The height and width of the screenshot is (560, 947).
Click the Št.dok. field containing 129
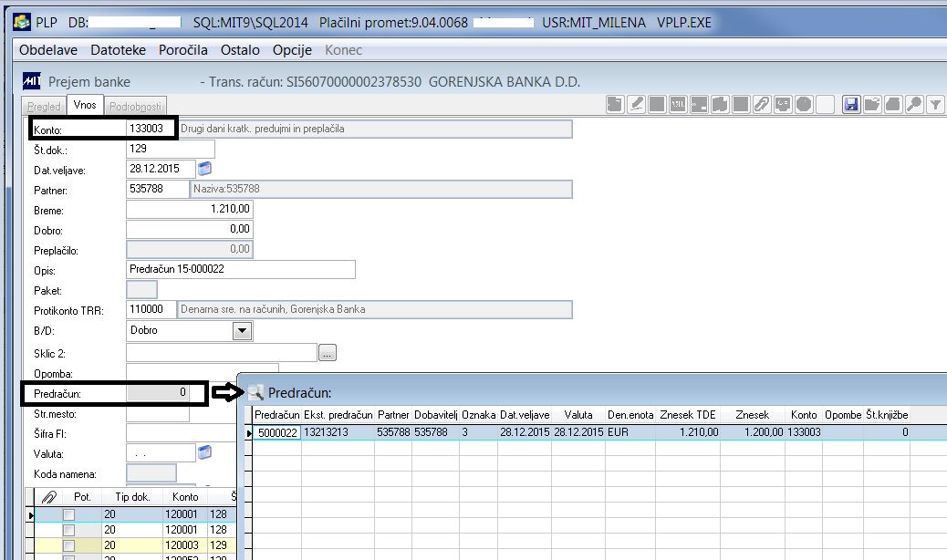click(x=171, y=149)
